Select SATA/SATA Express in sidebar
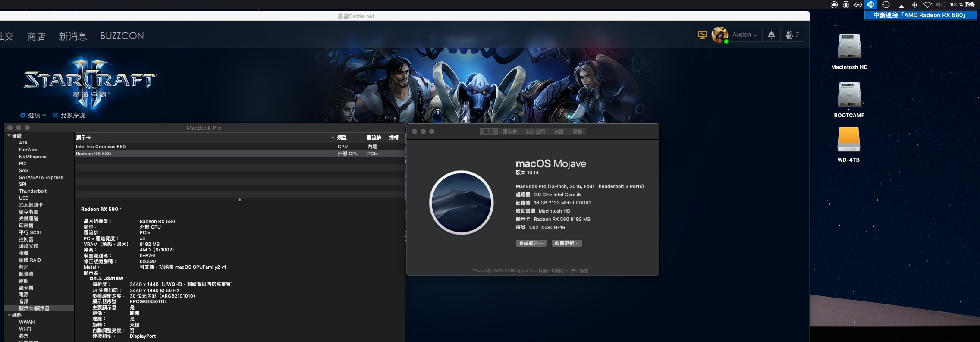The image size is (980, 342). (41, 177)
